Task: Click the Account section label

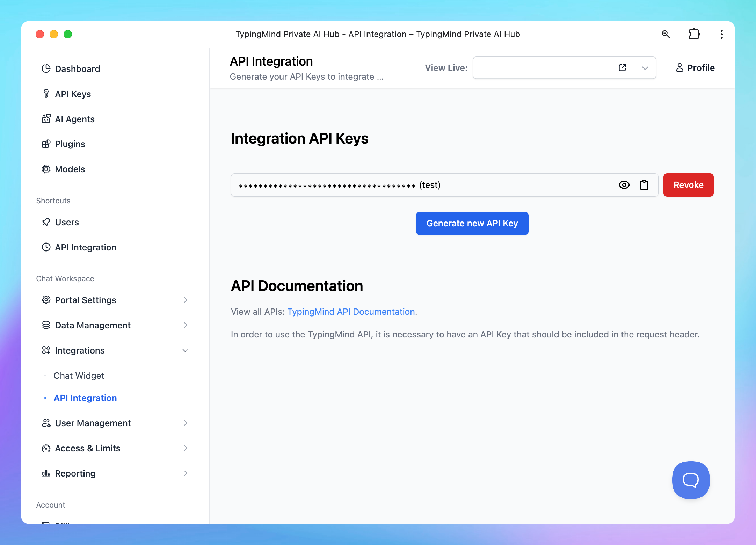Action: (51, 505)
